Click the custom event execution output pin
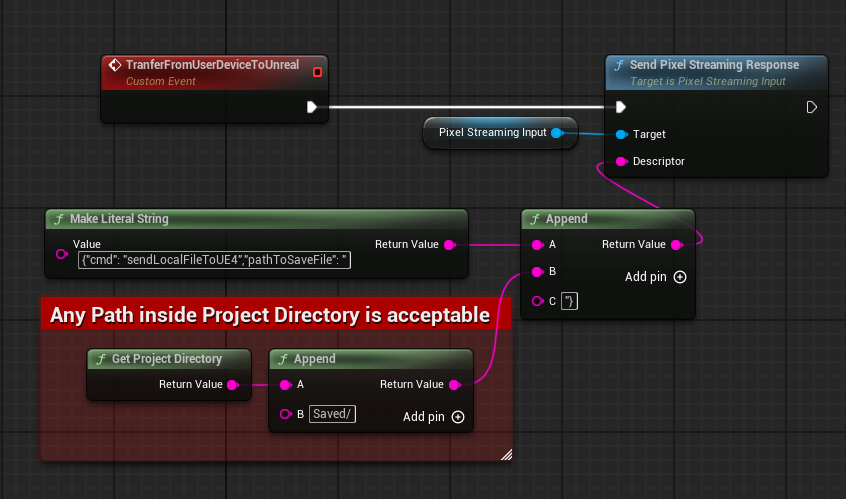Screen dimensions: 846x499 312,107
